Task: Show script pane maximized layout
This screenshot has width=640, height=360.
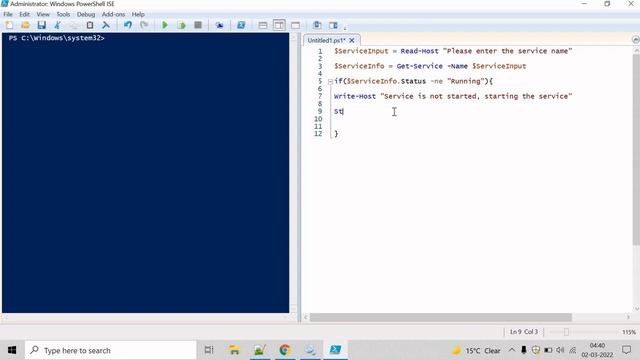Action: (296, 25)
